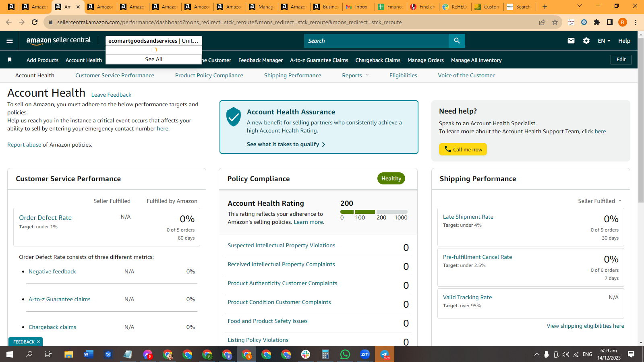The image size is (644, 362).
Task: Open the Late Shipment Rate link
Action: [x=468, y=217]
